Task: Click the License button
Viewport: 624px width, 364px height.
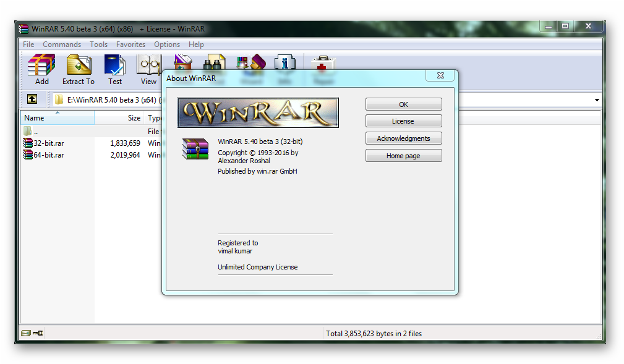Action: click(403, 121)
